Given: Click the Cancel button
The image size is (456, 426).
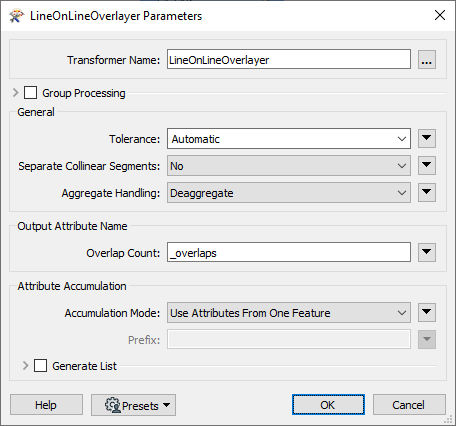Looking at the screenshot, I should tap(409, 405).
